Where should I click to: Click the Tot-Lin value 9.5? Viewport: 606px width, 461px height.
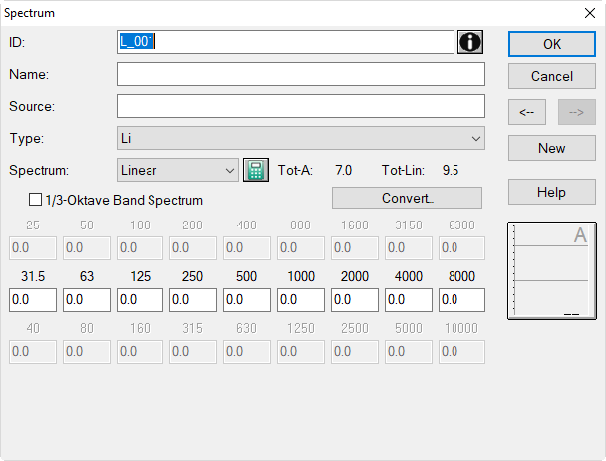[x=450, y=170]
